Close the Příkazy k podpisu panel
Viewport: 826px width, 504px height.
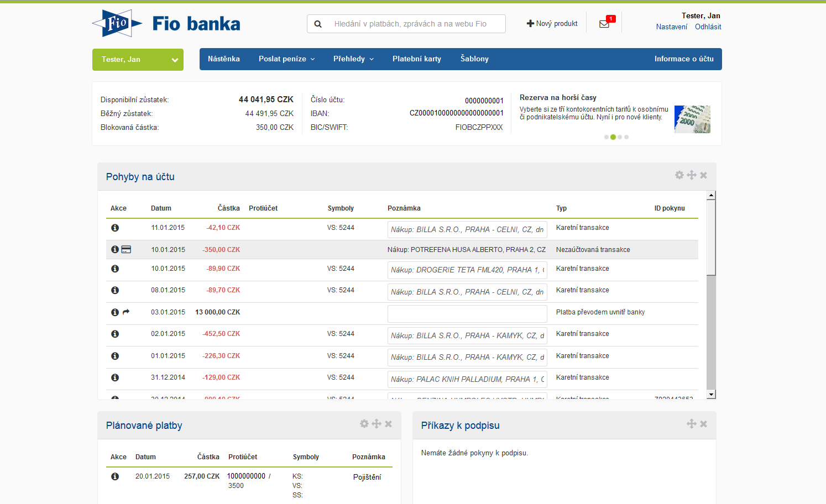pyautogui.click(x=703, y=424)
